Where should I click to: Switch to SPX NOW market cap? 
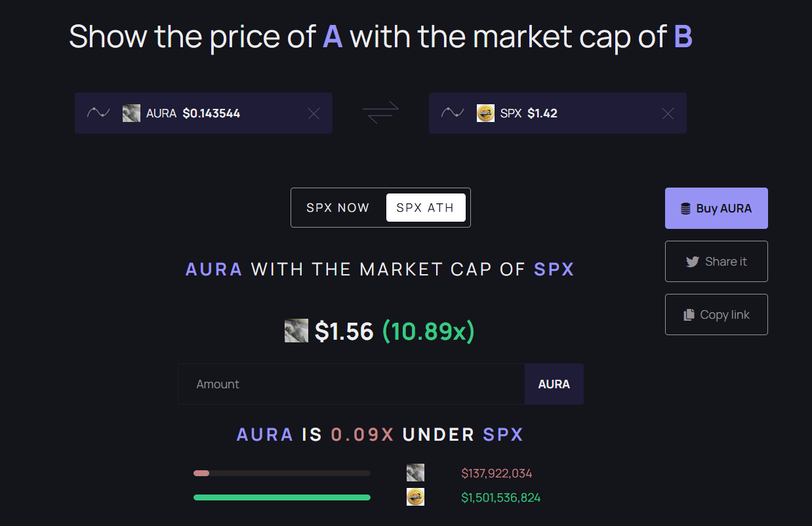338,208
